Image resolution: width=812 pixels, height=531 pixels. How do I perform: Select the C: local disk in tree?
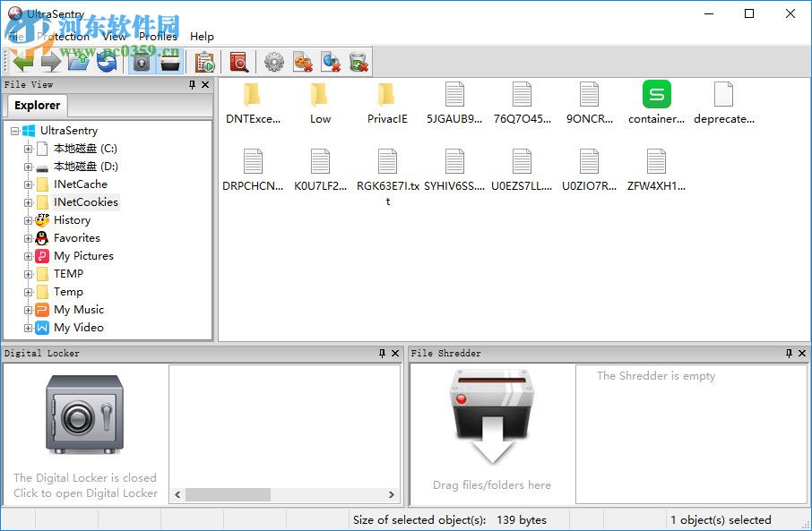[x=85, y=149]
